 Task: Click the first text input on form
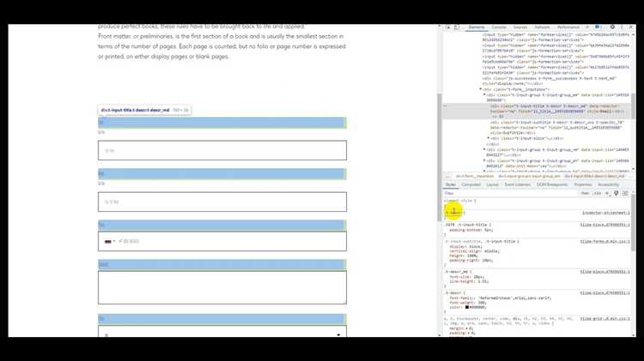click(x=222, y=150)
